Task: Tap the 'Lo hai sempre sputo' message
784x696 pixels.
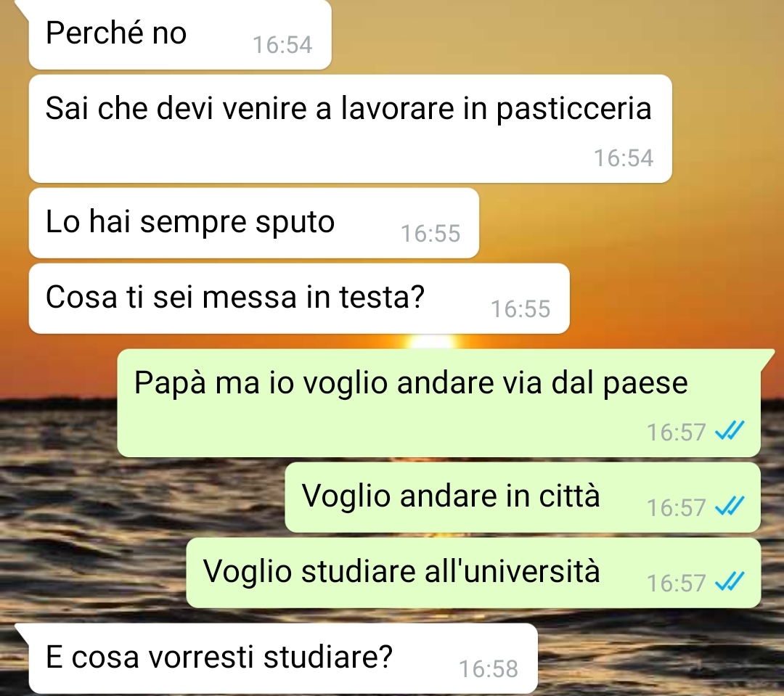Action: click(x=254, y=223)
